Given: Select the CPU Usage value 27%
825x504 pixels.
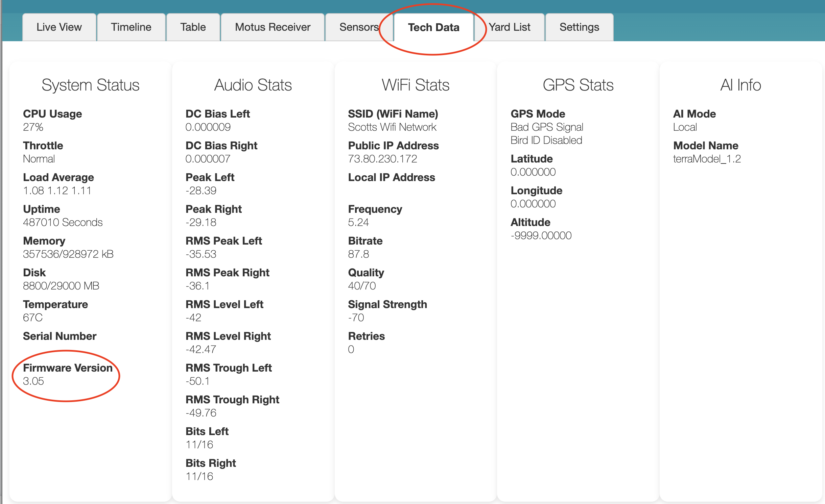Looking at the screenshot, I should [x=33, y=127].
